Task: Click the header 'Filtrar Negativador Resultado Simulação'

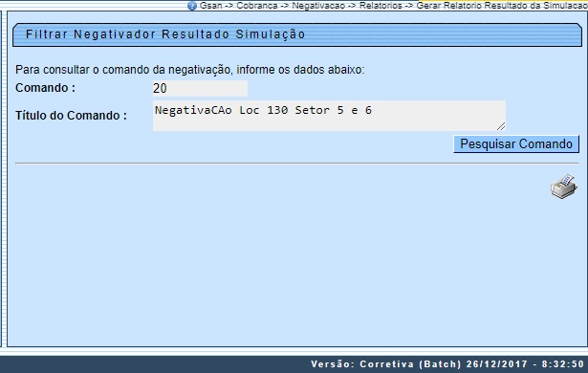Action: [165, 34]
